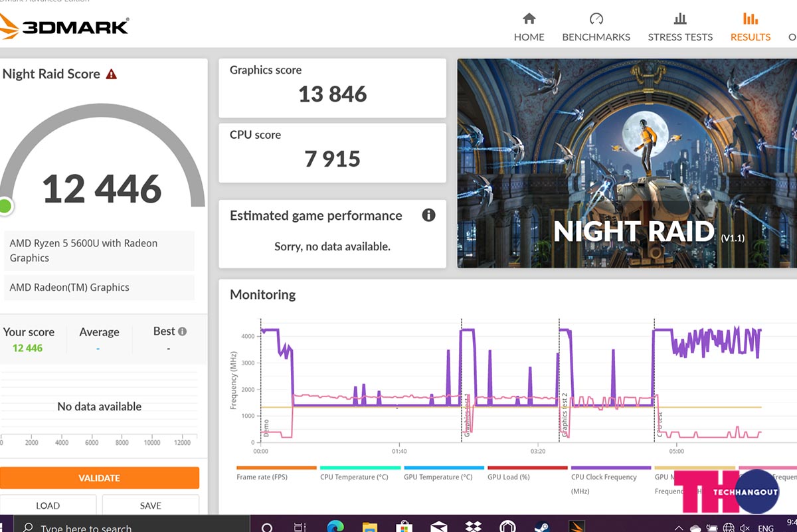
Task: Open the Stress Tests bar-chart icon
Action: (680, 19)
